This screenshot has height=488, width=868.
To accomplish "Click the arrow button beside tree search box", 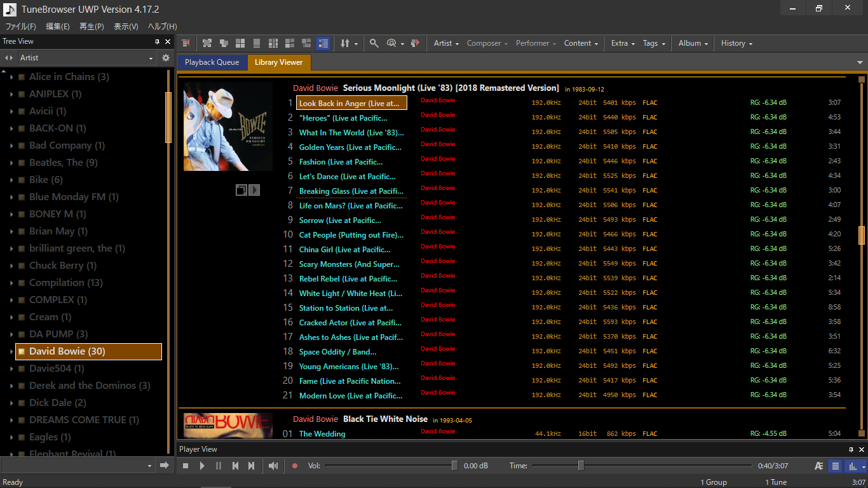I will tap(164, 466).
